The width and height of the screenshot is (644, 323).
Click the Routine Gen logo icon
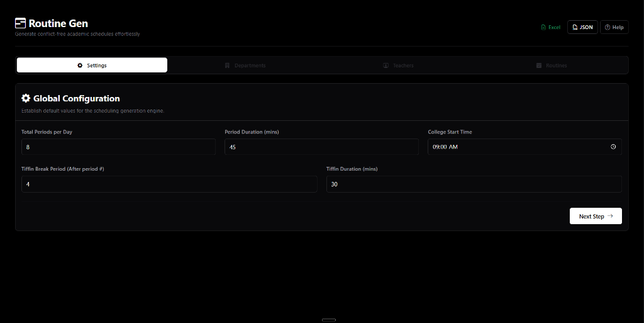[x=20, y=23]
